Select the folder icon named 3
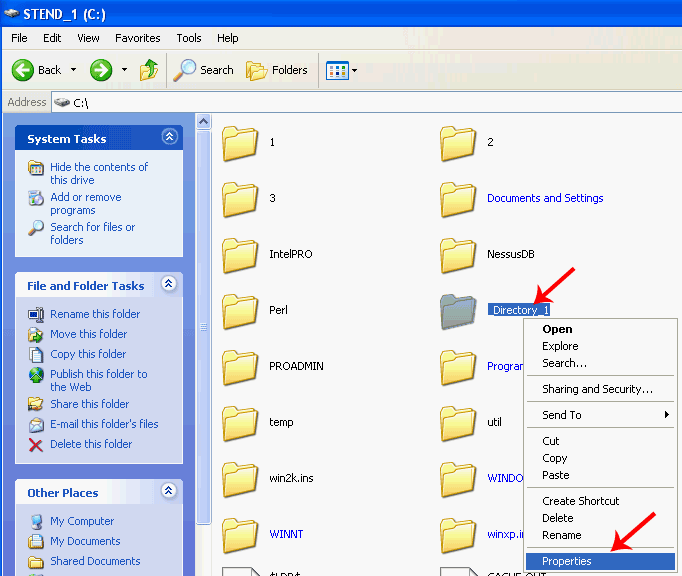Screen dimensions: 682x576 (x=240, y=199)
